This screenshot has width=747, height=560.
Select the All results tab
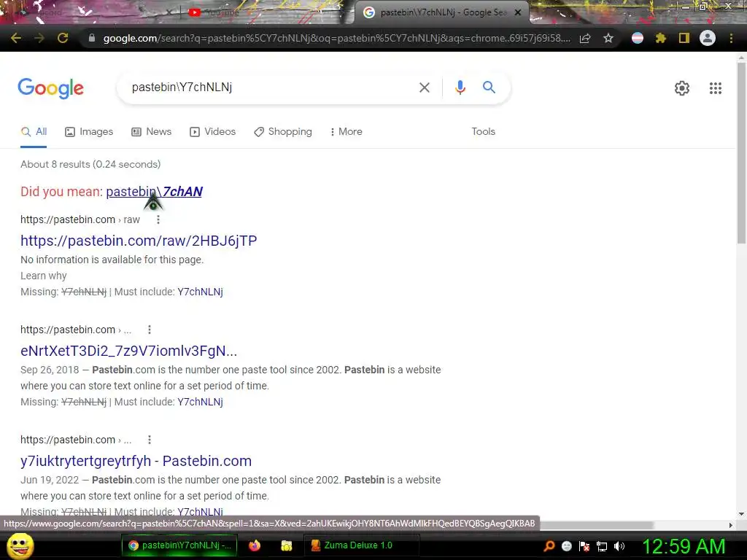[34, 131]
